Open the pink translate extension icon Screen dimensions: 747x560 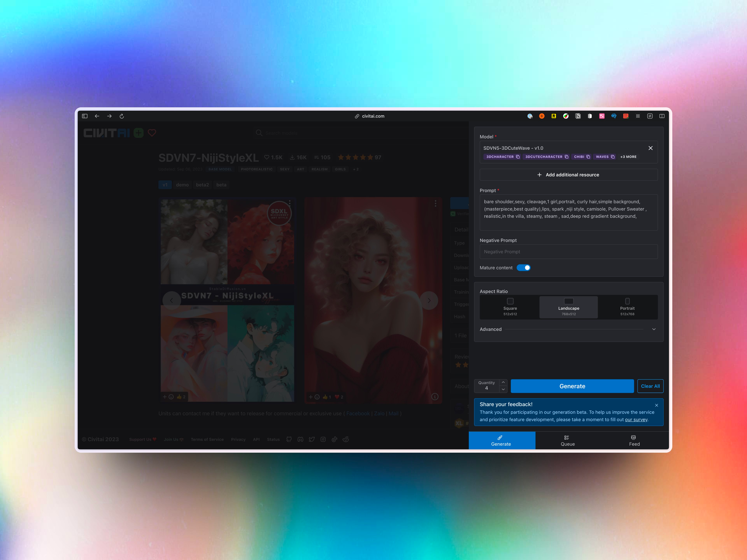click(x=602, y=116)
